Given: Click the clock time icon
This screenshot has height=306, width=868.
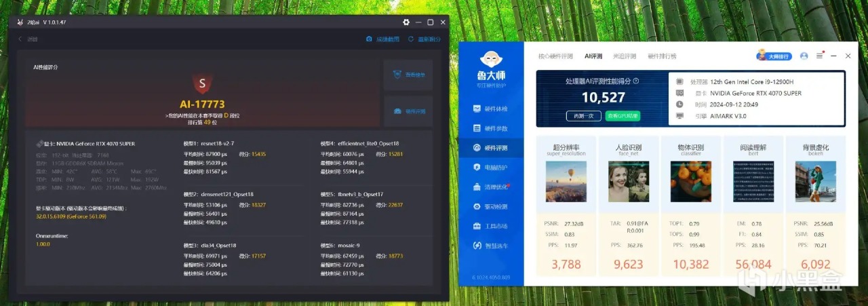Looking at the screenshot, I should tap(679, 104).
